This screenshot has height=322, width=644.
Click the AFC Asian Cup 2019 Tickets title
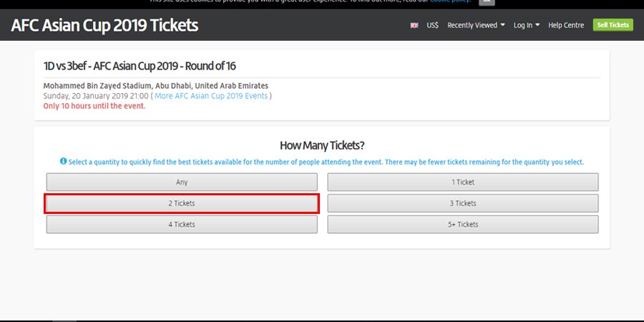104,26
